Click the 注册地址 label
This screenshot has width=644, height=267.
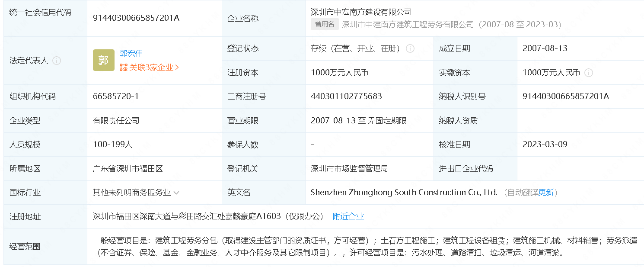25,217
